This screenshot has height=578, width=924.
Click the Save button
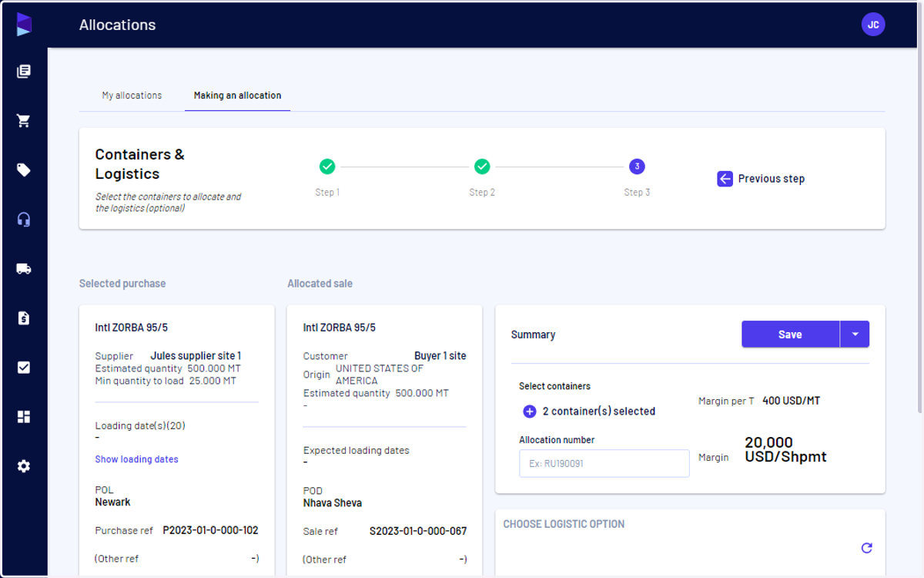(x=790, y=334)
